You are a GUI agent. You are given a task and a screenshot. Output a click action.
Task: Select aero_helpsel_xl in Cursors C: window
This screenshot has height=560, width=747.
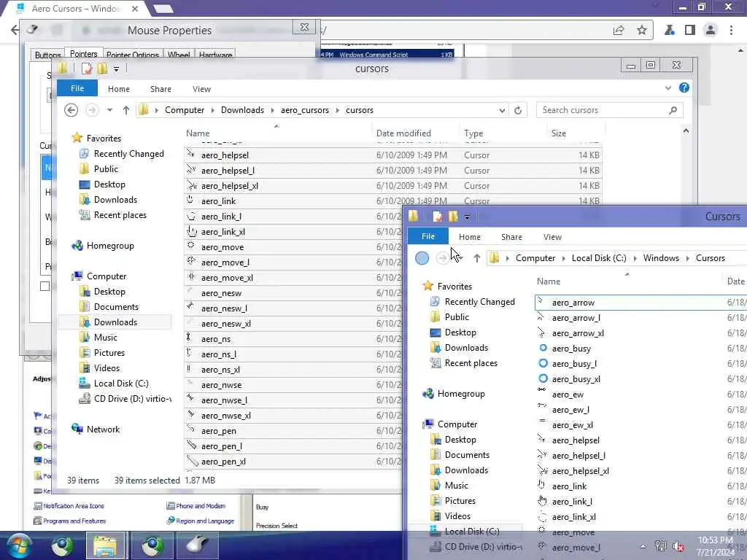click(580, 471)
